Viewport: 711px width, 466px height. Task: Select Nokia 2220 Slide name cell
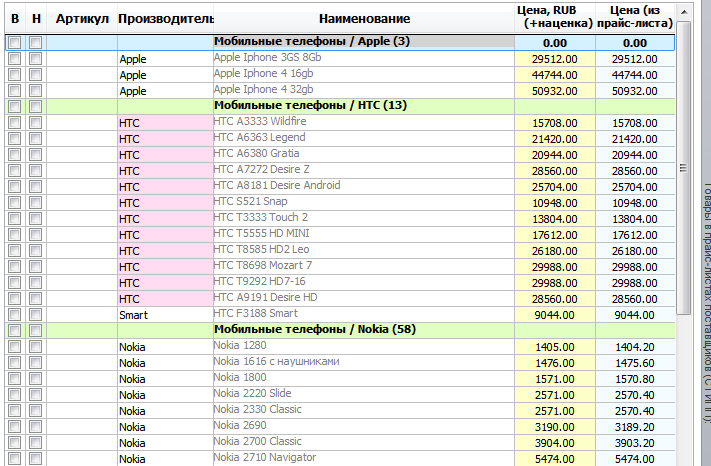tap(364, 394)
